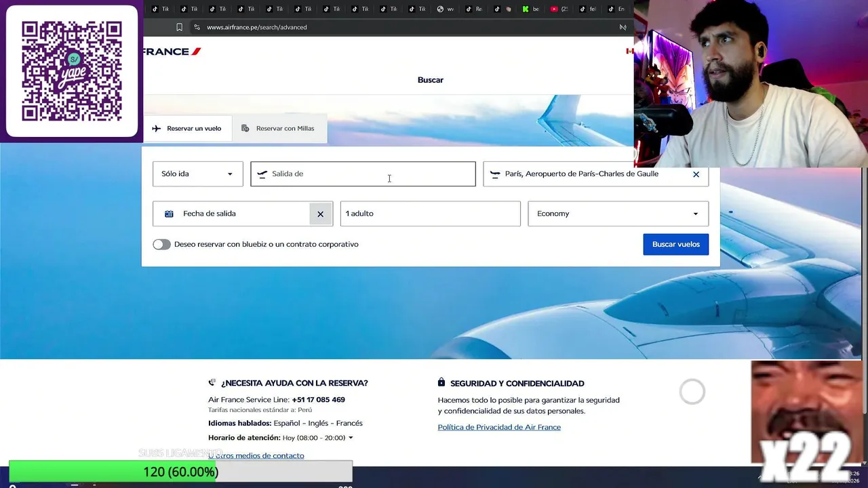Switch to the Kick 'be' browser tab
Viewport: 868px width, 488px height.
pos(532,9)
